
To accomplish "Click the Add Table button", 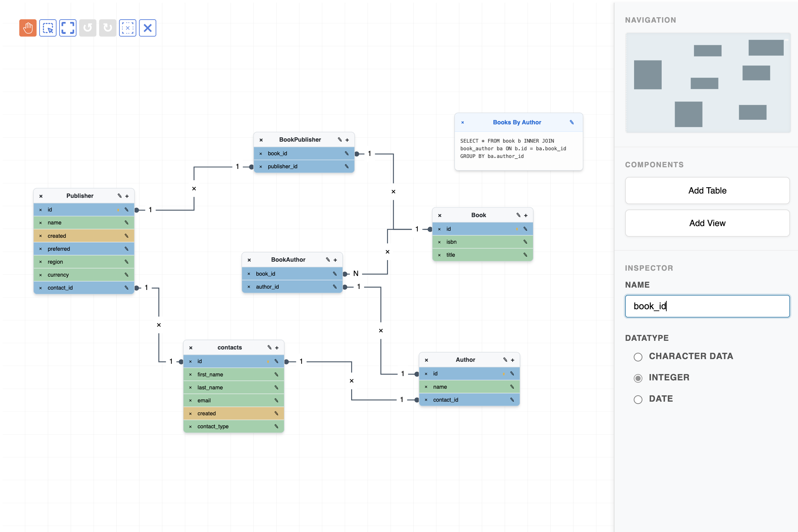I will click(x=707, y=190).
